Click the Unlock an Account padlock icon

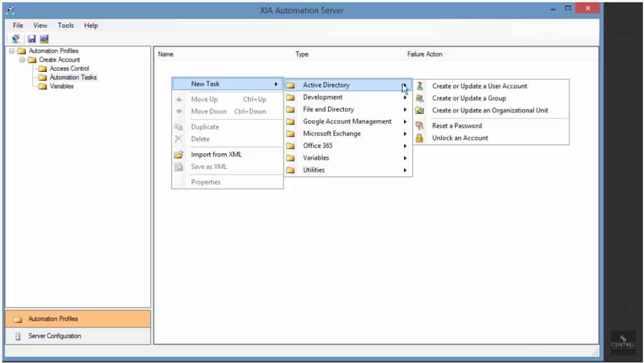tap(420, 138)
